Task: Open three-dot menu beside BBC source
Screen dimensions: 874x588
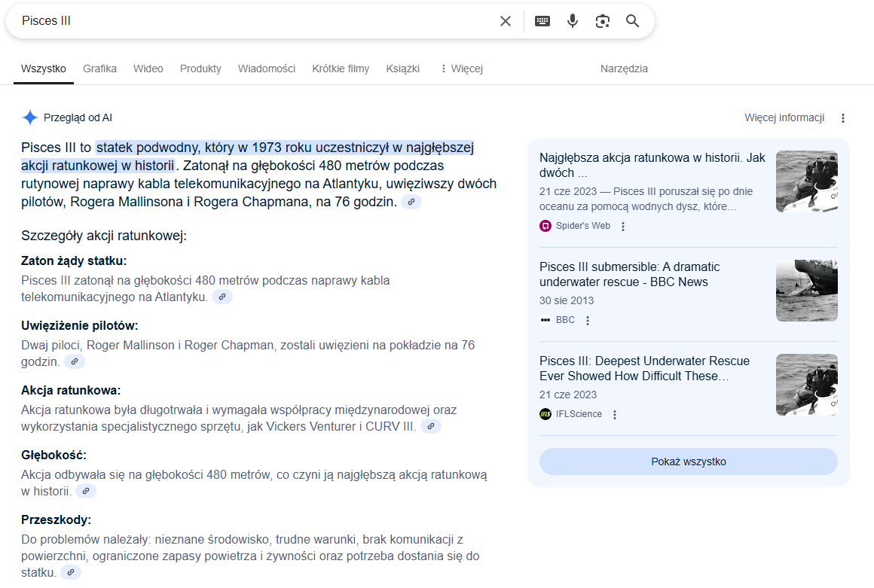Action: [x=588, y=320]
